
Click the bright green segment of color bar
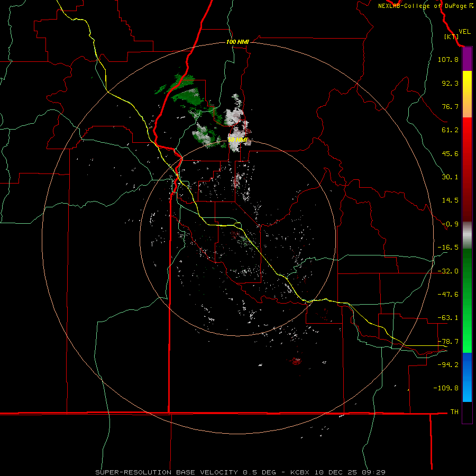[467, 300]
